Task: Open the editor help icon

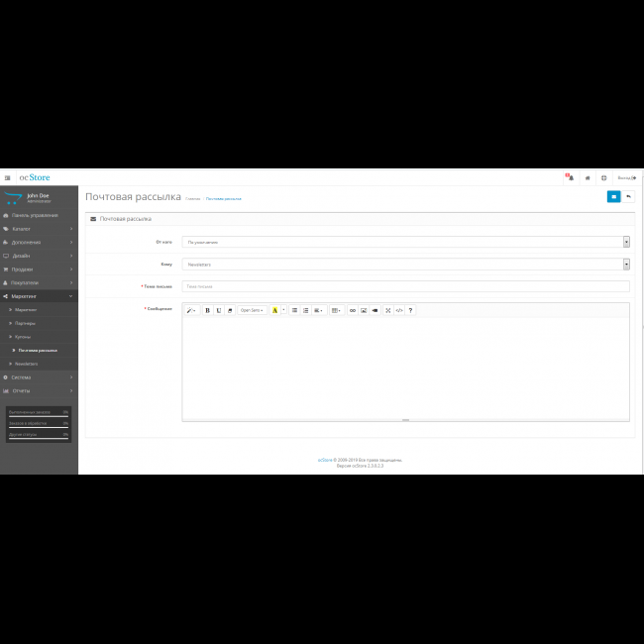Action: point(410,310)
